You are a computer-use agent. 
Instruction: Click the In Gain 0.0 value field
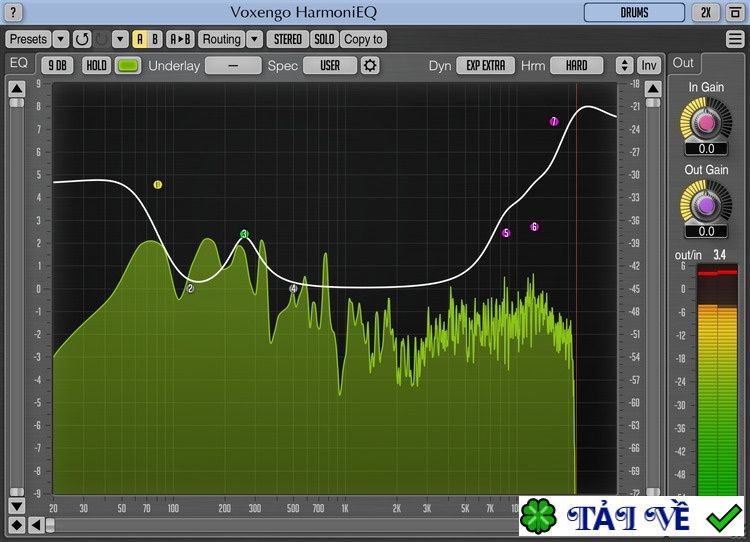pyautogui.click(x=706, y=149)
